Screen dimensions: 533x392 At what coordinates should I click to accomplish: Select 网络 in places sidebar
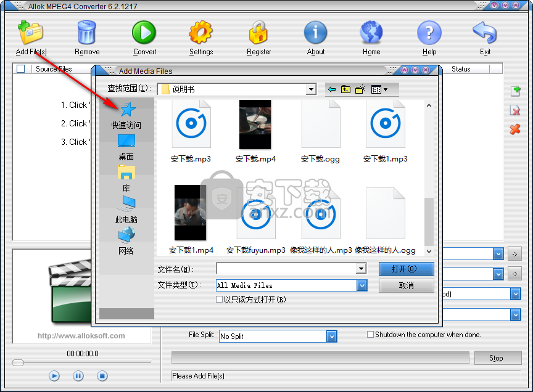[x=126, y=241]
